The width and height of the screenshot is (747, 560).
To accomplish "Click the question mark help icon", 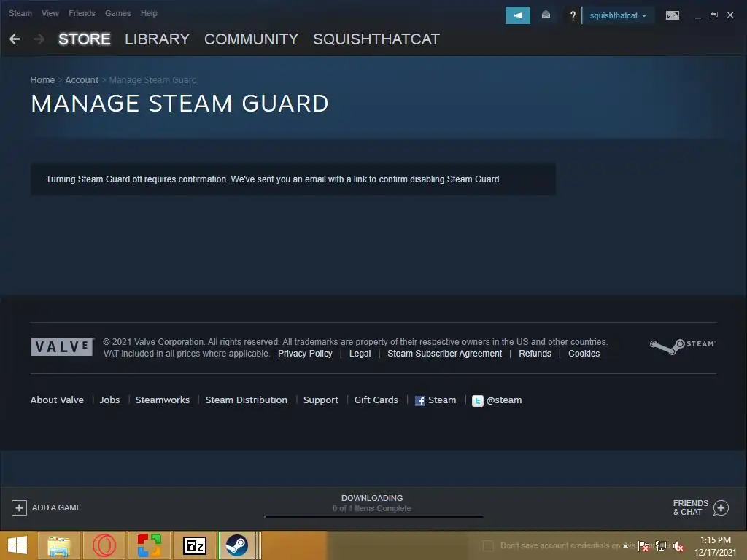I will 573,16.
